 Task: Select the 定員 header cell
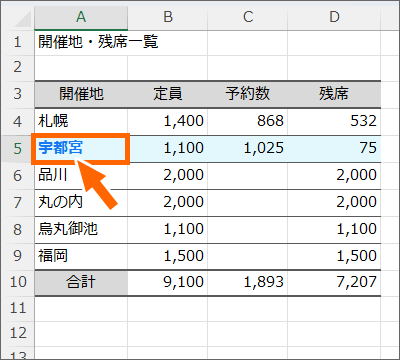tap(168, 94)
